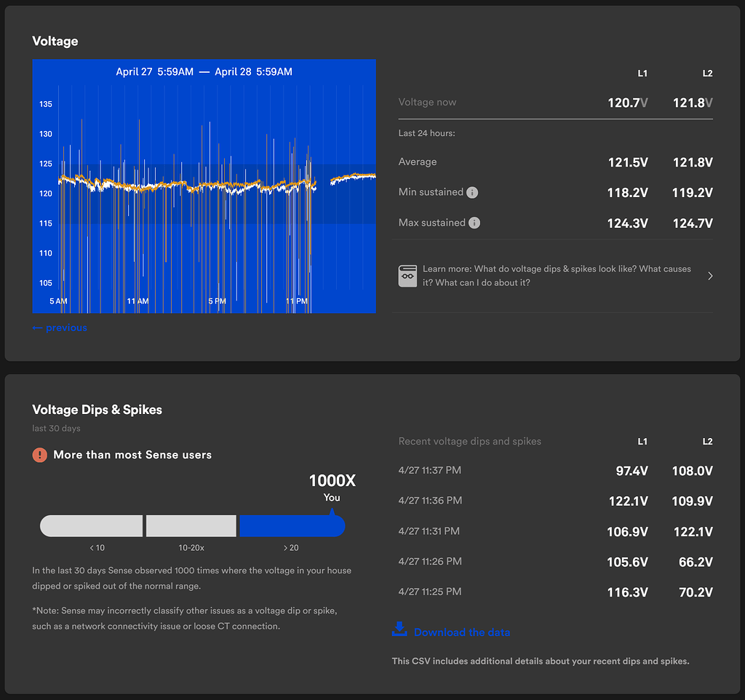The width and height of the screenshot is (745, 700).
Task: Click the <10 segment of the comparison bar
Action: (90, 525)
